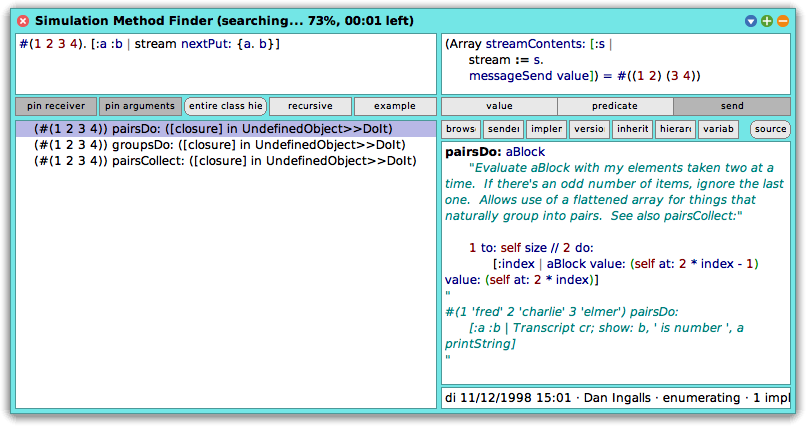Expand window with green plus icon
The image size is (806, 426).
point(766,21)
